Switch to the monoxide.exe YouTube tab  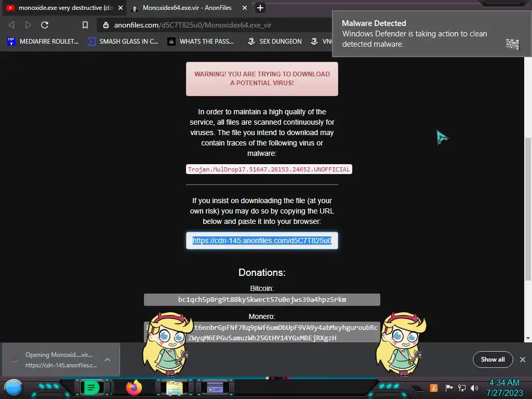[64, 8]
